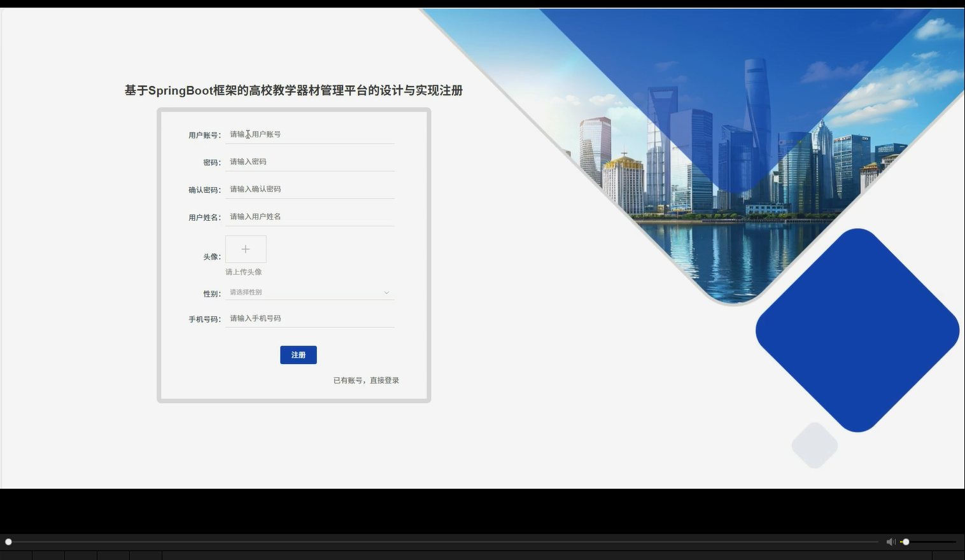The height and width of the screenshot is (560, 965).
Task: Open login via 已有账号，直接登录 link
Action: pyautogui.click(x=366, y=380)
